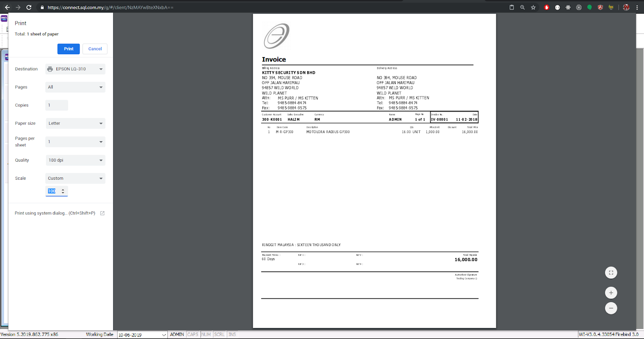Click the browser back arrow

tap(7, 7)
